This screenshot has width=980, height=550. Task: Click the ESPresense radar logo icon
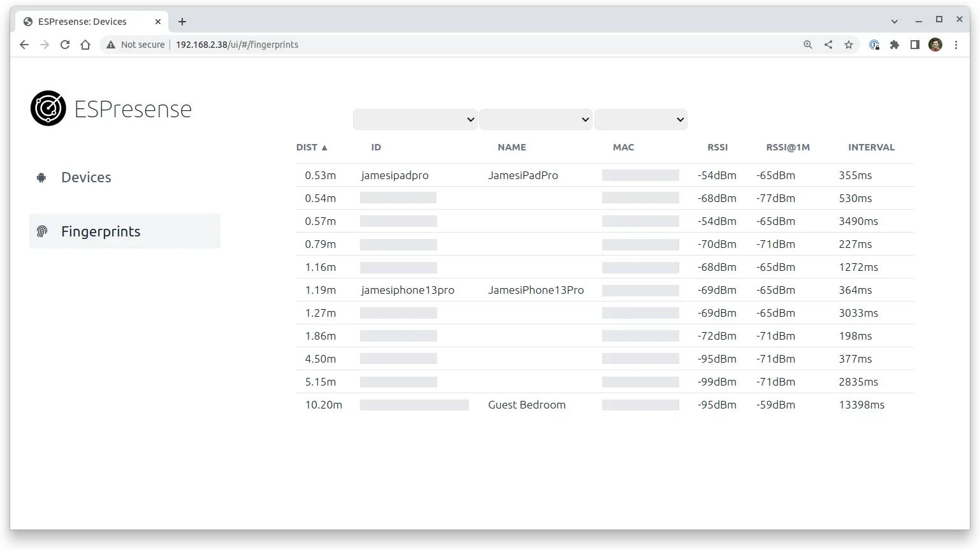point(48,108)
